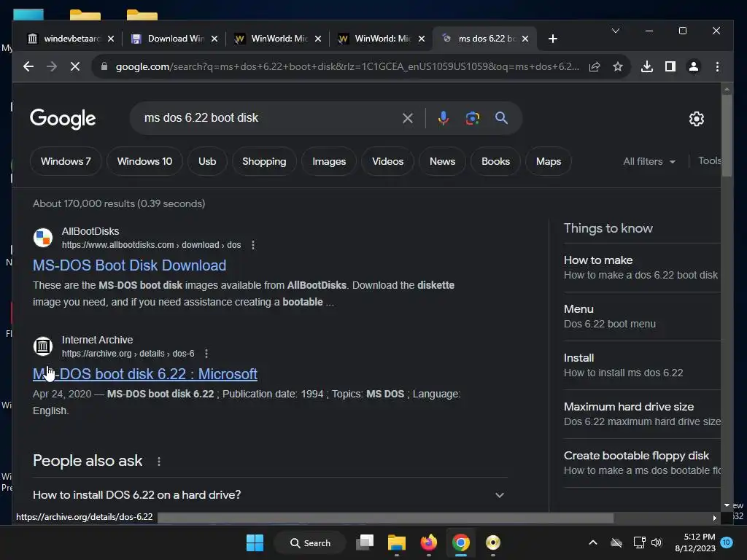Show hidden icons in system tray

tap(592, 542)
